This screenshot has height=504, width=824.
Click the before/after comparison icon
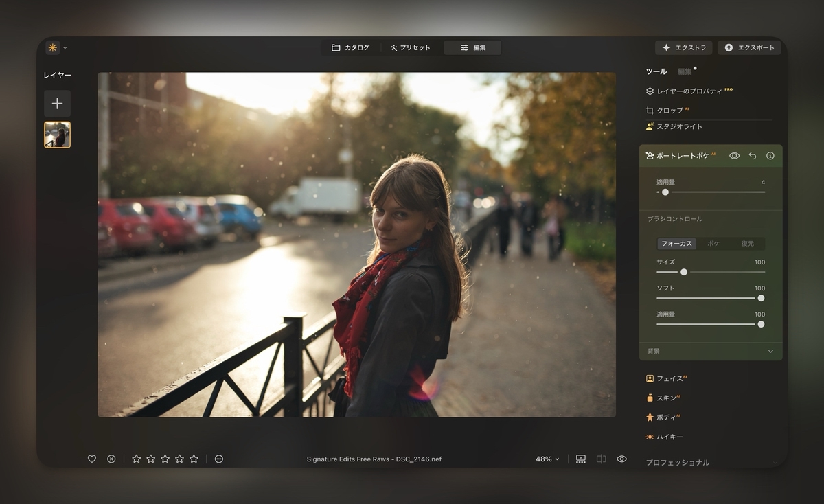[x=602, y=459]
